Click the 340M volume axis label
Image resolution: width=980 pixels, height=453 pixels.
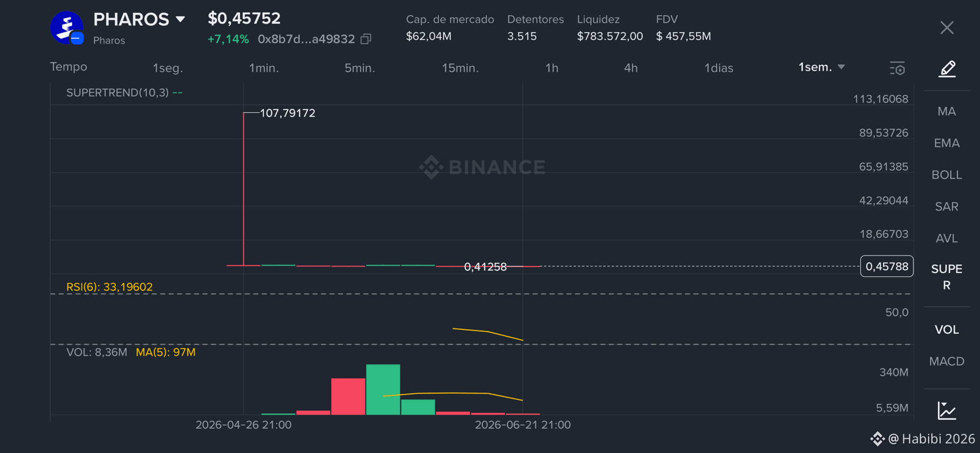point(894,373)
